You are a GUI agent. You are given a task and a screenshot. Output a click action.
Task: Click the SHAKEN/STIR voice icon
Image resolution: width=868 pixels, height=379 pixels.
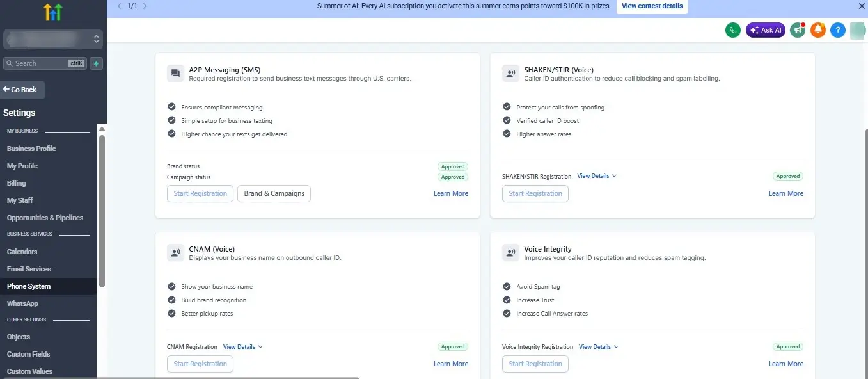tap(510, 74)
